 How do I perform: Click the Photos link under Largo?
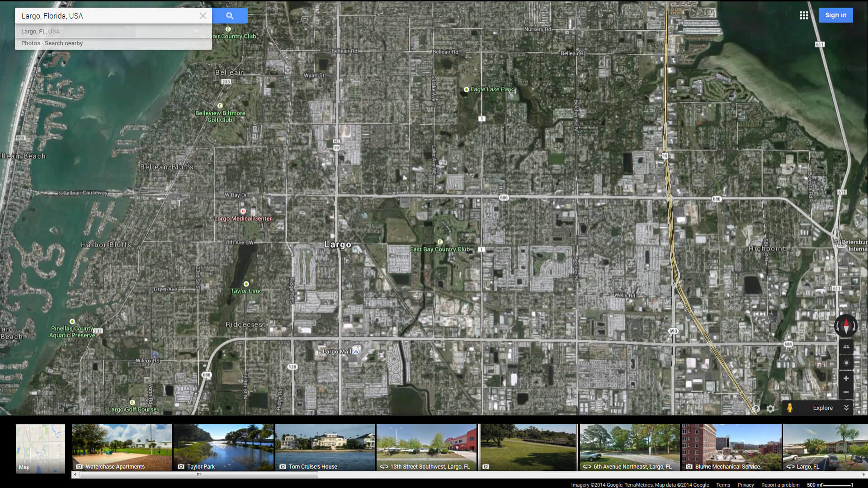click(30, 43)
